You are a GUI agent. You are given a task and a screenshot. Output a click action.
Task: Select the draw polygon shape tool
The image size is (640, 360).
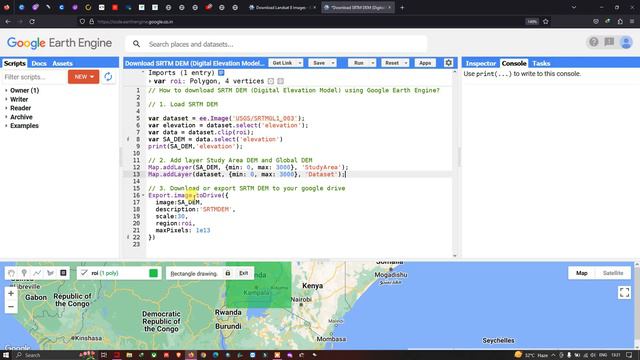50,273
